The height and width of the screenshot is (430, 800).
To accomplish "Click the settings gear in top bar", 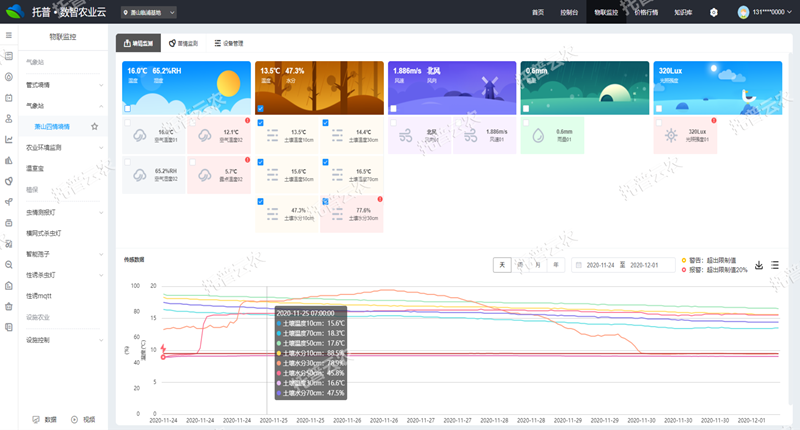I will point(714,13).
